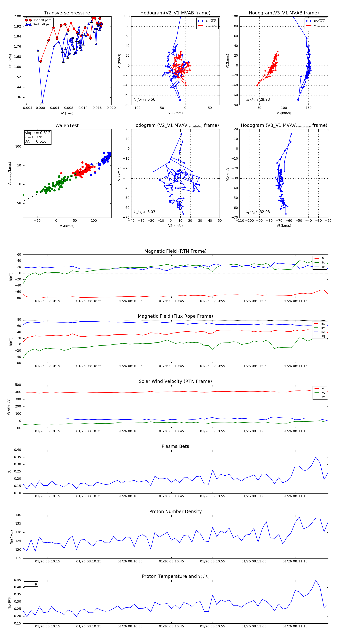
Task: Click tick '01/26 08:10:15' under Magnetic Field RTN plot
Action: pos(47,301)
